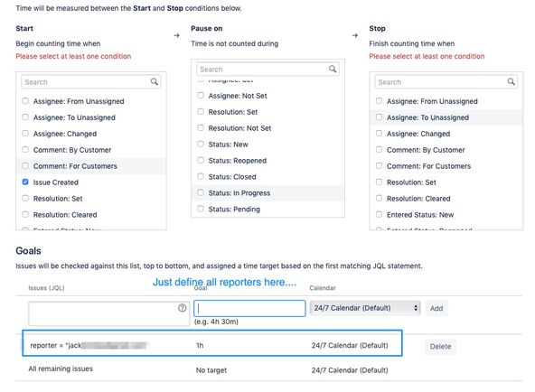Screen dimensions: 535x392
Task: Open the JQL help question mark icon
Action: [183, 308]
